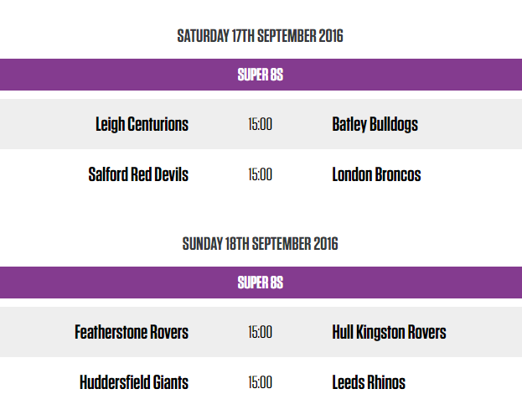Viewport: 522px width, 420px height.
Task: Select the Super 8s banner under Sunday
Action: [x=261, y=283]
